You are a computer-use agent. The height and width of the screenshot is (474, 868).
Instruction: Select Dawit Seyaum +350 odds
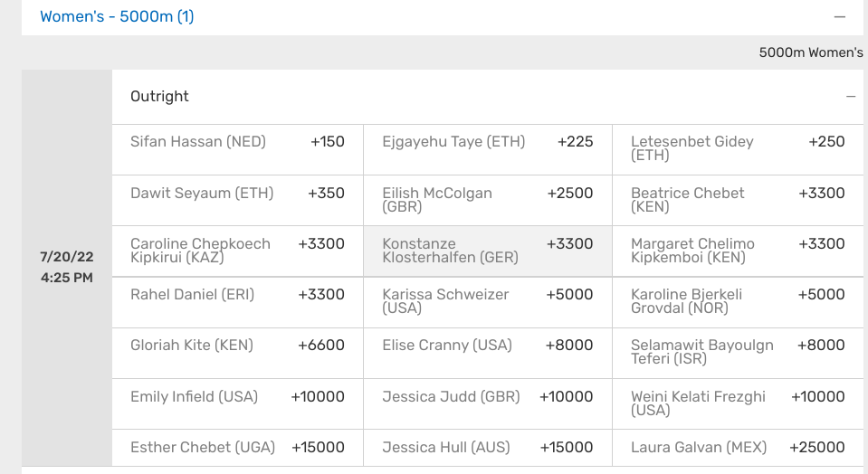pos(237,200)
